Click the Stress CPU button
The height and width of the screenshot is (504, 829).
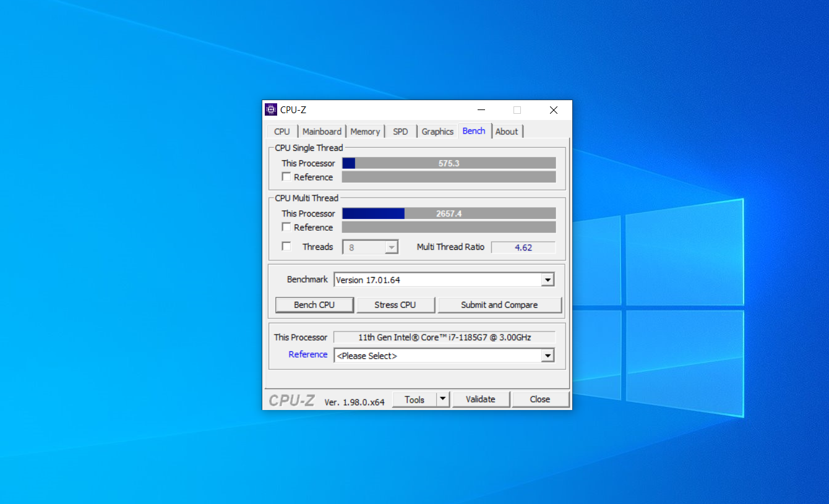click(x=395, y=305)
